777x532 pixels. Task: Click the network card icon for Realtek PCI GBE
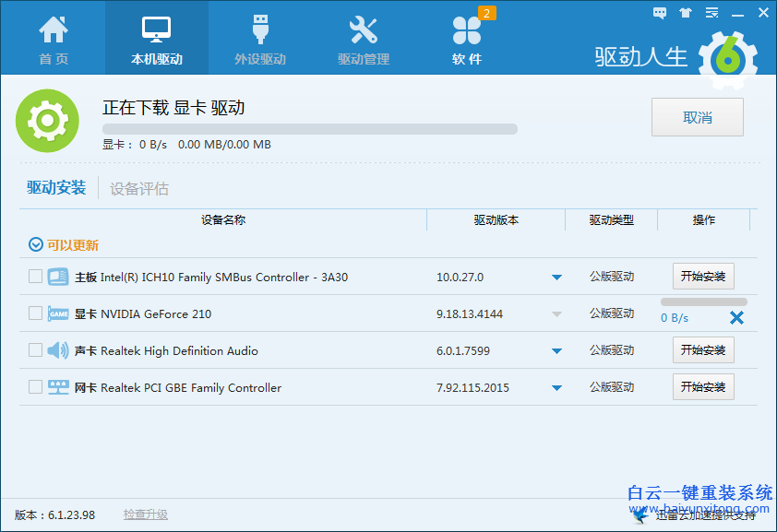point(58,387)
